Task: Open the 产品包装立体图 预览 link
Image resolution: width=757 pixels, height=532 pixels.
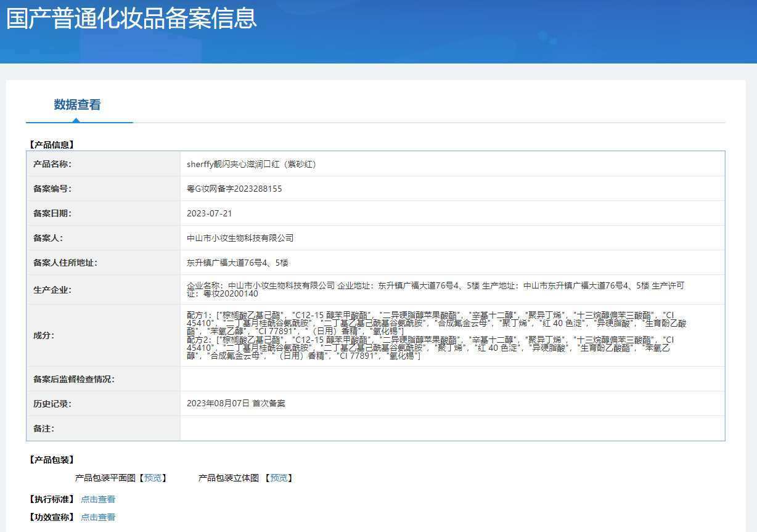Action: 279,478
